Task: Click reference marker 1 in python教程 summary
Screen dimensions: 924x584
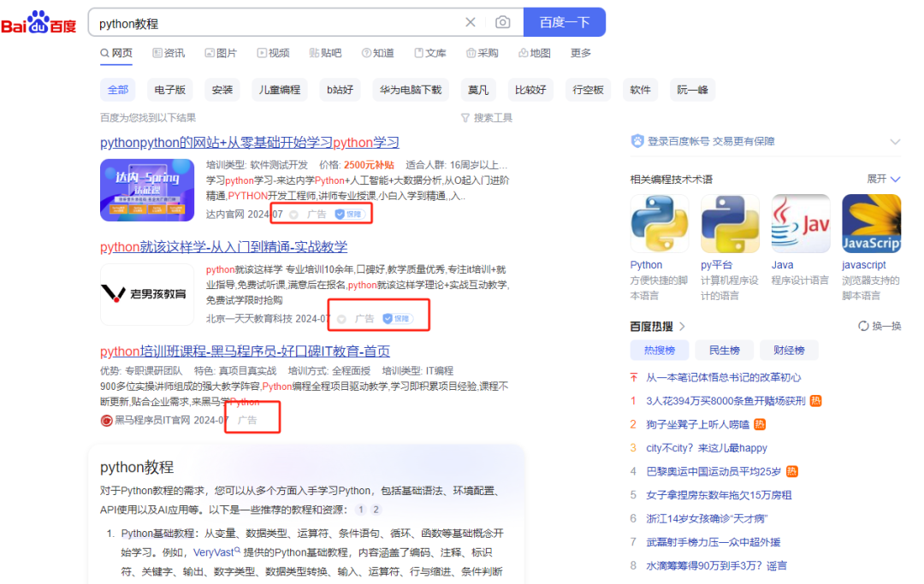Action: point(361,510)
